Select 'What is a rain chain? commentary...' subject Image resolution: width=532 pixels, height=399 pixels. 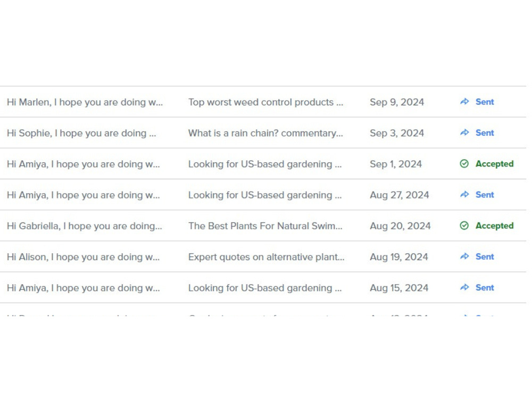(x=265, y=133)
